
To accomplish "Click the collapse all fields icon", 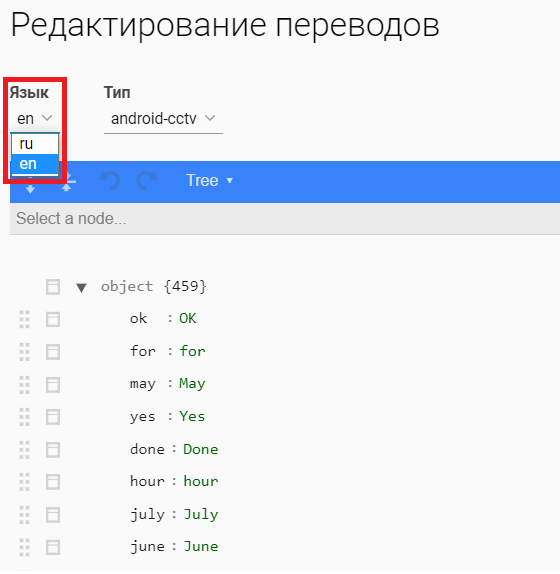I will (67, 181).
